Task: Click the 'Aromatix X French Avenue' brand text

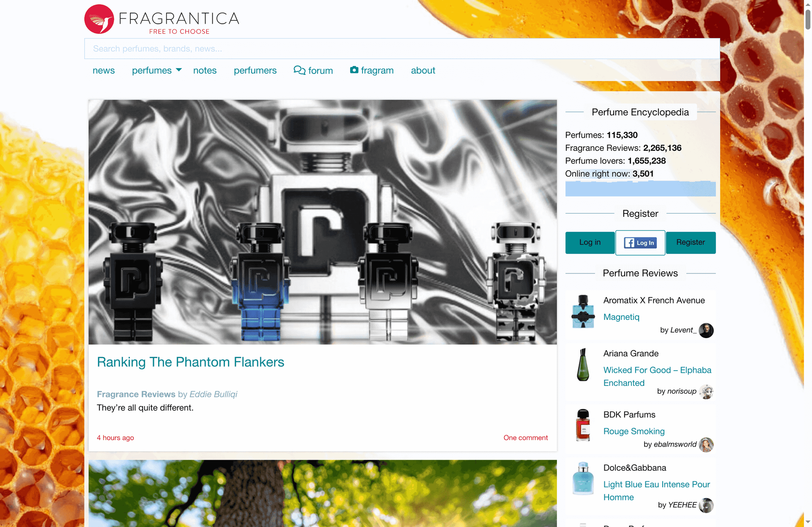Action: (654, 300)
